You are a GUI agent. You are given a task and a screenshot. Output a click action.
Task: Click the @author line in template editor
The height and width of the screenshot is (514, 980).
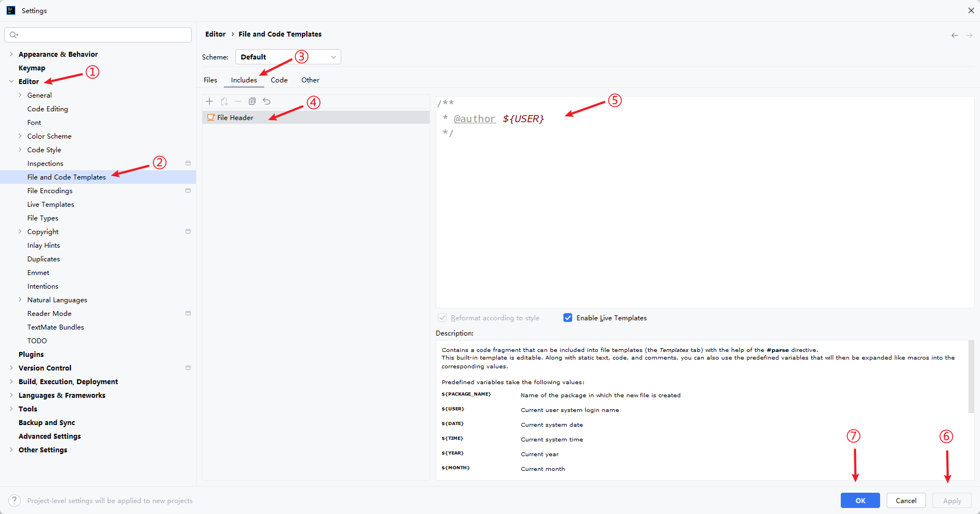494,118
